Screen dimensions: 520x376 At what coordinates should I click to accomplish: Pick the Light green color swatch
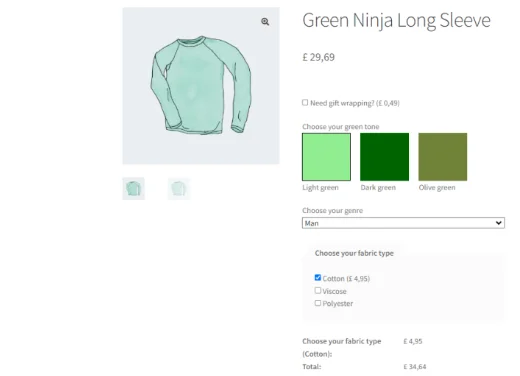coord(326,157)
